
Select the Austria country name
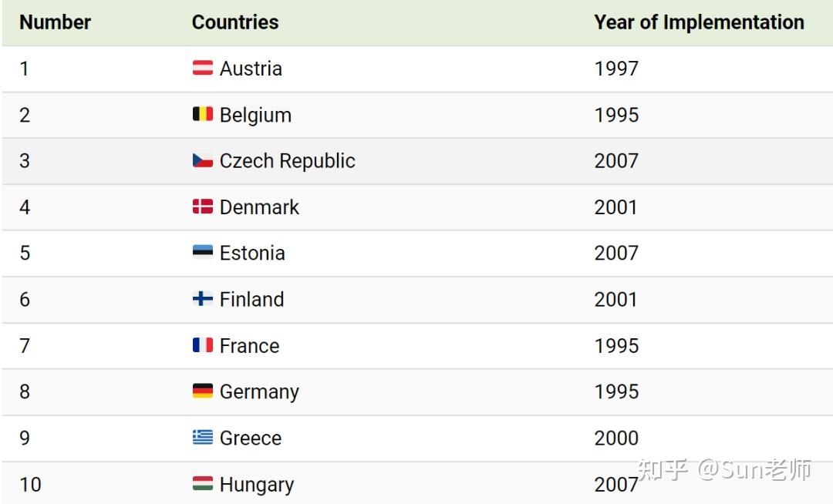pos(251,69)
